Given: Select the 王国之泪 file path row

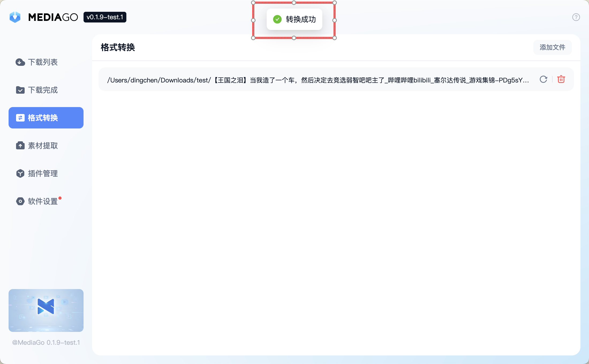Looking at the screenshot, I should coord(318,80).
